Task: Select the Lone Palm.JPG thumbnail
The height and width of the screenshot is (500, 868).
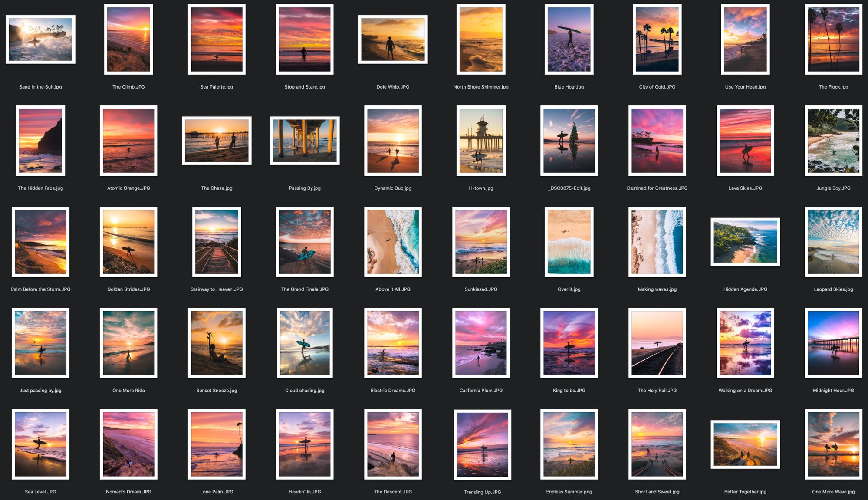Action: [x=217, y=444]
